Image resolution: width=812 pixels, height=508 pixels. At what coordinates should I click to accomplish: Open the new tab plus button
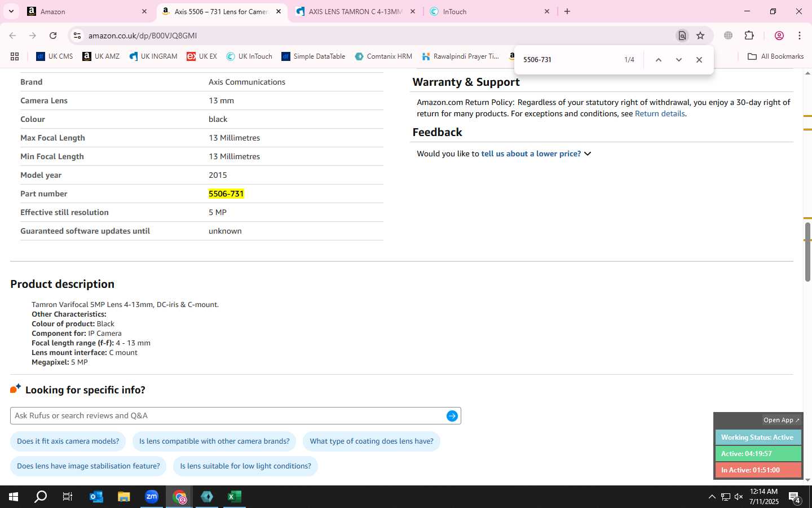pos(567,11)
